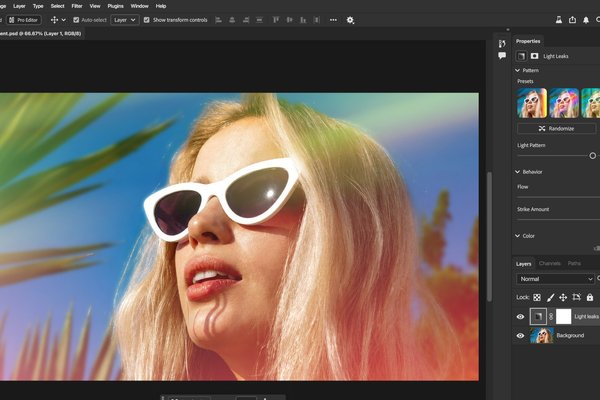Click the canvas vertical scrollbar
This screenshot has width=600, height=400.
(489, 237)
